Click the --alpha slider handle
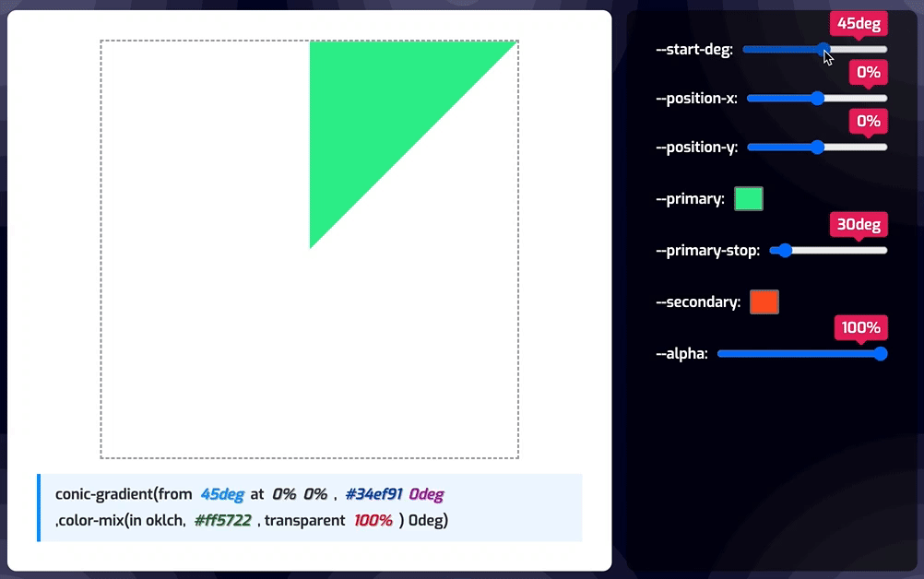 click(881, 353)
